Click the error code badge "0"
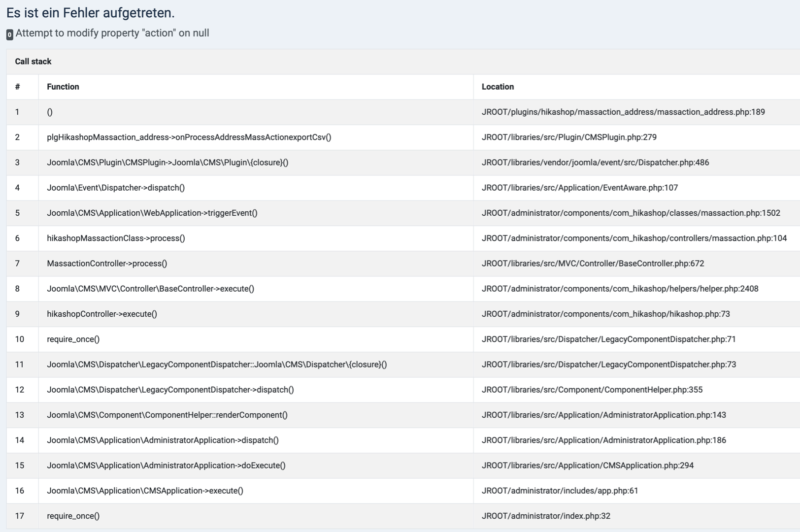 tap(9, 34)
